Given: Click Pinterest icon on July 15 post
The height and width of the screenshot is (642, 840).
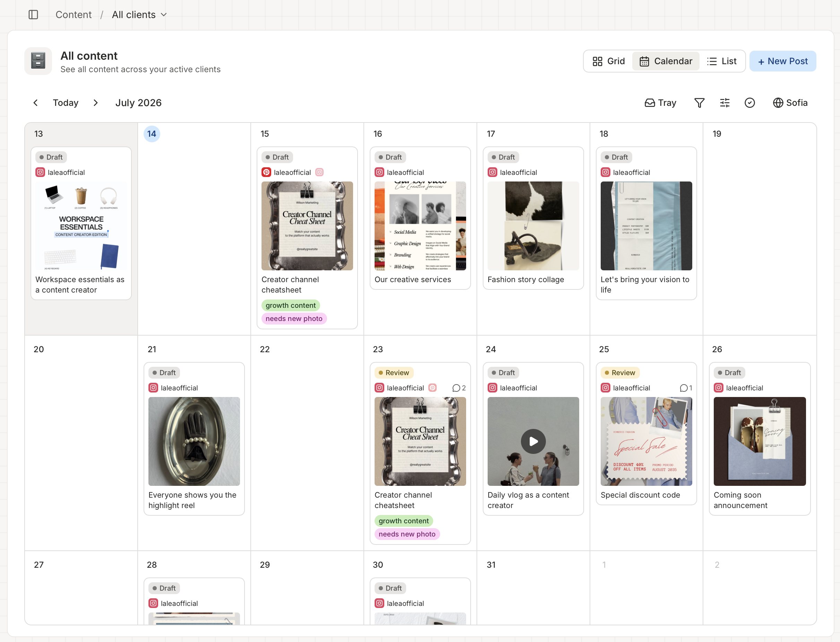Looking at the screenshot, I should point(266,172).
